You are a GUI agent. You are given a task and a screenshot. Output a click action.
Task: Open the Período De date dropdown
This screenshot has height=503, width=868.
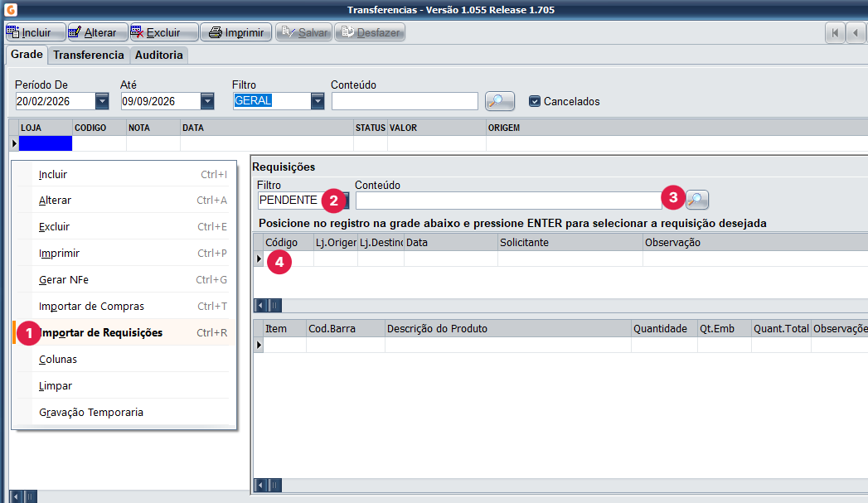102,101
